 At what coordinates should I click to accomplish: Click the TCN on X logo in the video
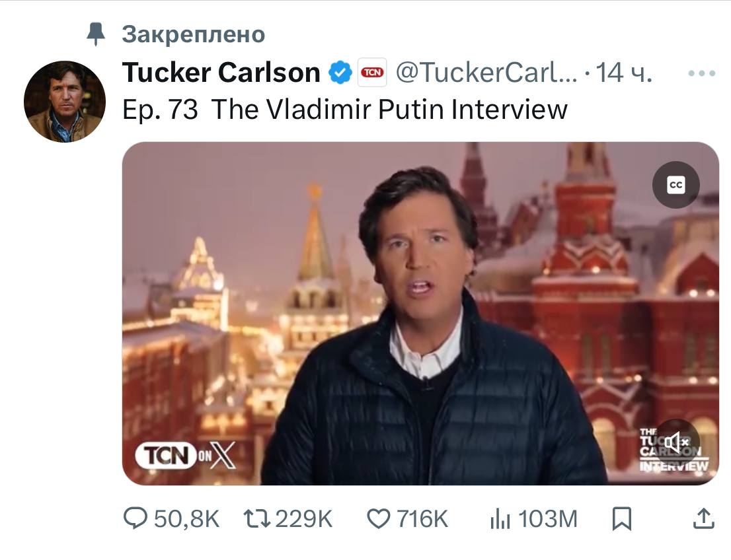185,455
